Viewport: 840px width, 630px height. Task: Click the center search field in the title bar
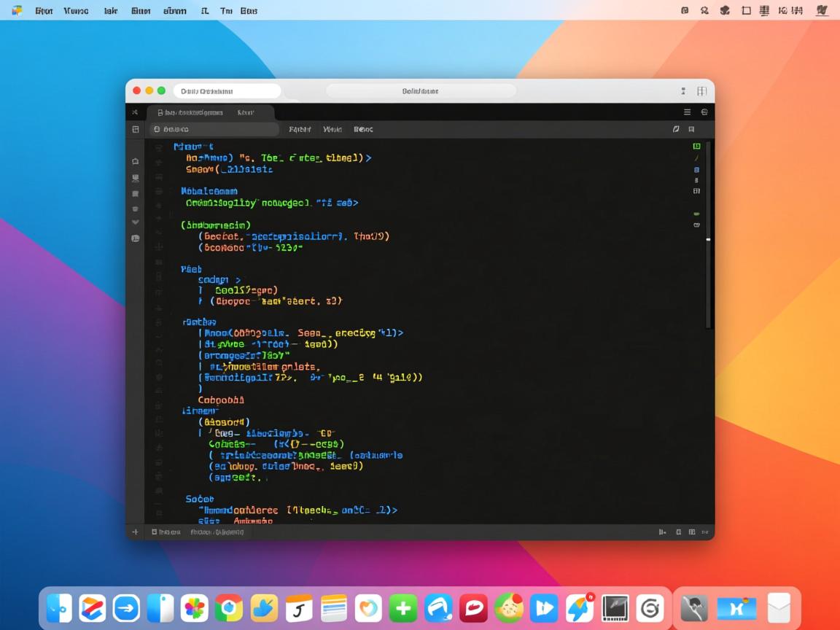(x=421, y=91)
